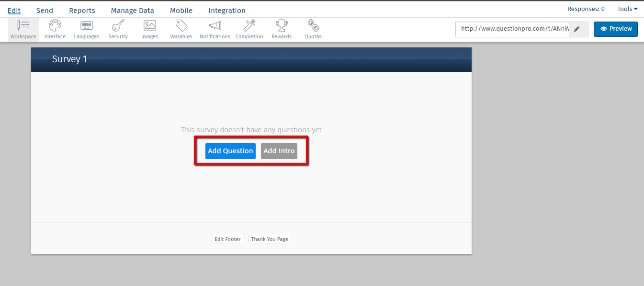Click the blue Preview button
The width and height of the screenshot is (644, 286).
coord(616,29)
